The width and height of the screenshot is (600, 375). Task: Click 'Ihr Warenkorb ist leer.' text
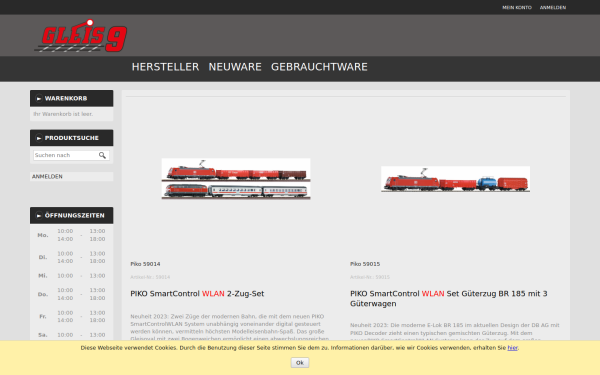click(63, 114)
